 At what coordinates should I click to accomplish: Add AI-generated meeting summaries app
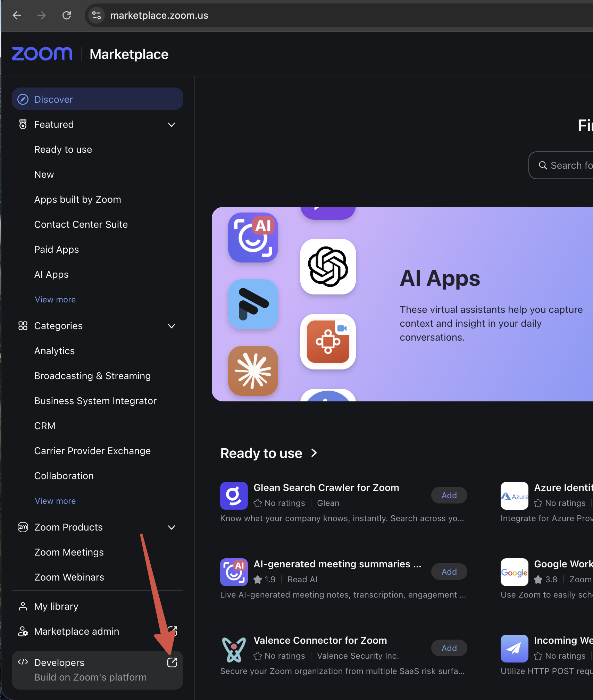point(449,572)
